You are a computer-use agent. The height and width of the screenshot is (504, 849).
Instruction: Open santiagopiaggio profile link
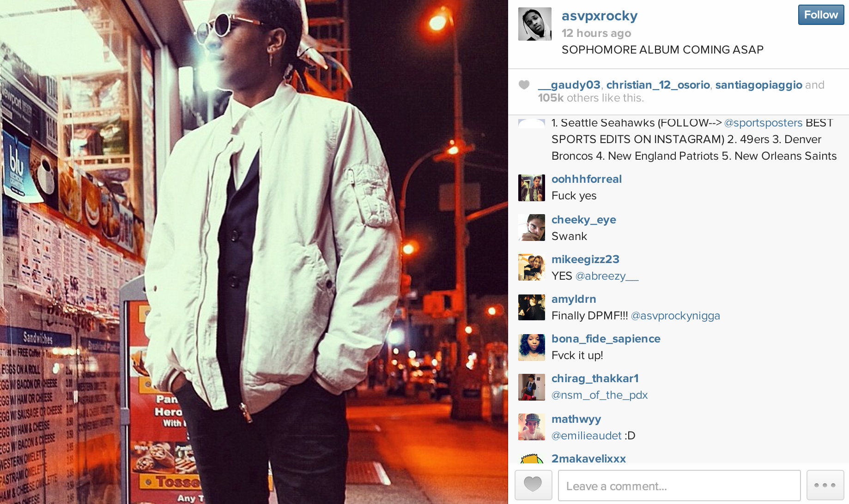pos(758,85)
